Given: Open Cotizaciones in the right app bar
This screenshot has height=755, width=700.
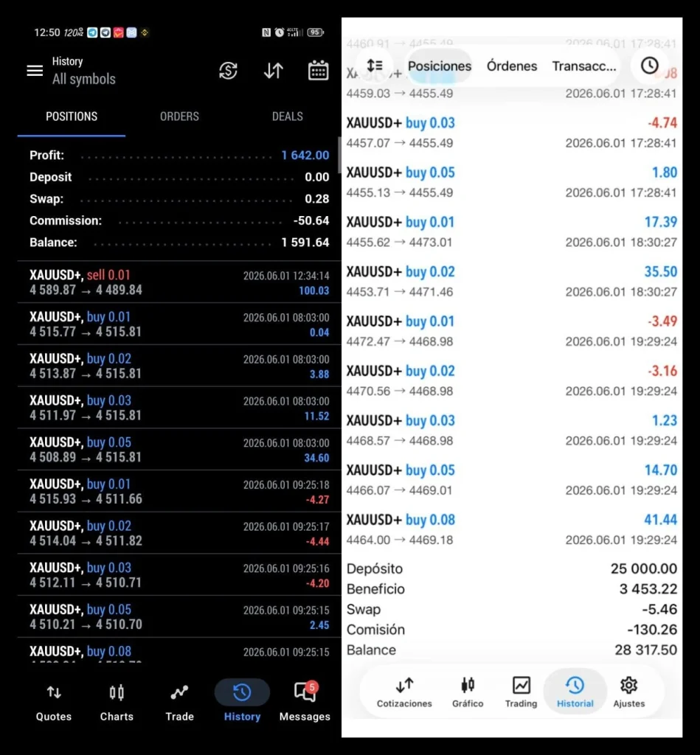Looking at the screenshot, I should (x=404, y=692).
